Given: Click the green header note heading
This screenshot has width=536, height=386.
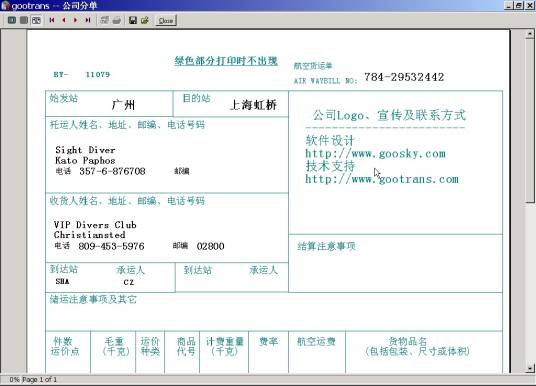Looking at the screenshot, I should (x=226, y=61).
